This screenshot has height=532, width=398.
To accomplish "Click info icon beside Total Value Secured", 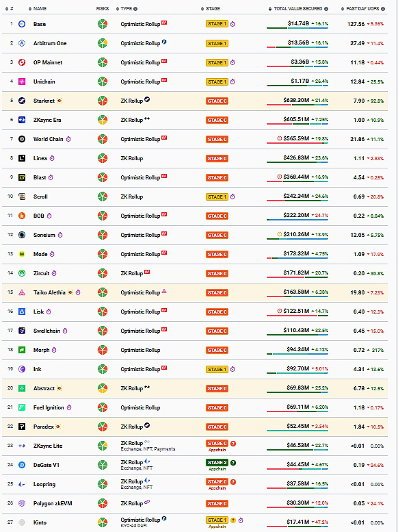I will pos(326,9).
